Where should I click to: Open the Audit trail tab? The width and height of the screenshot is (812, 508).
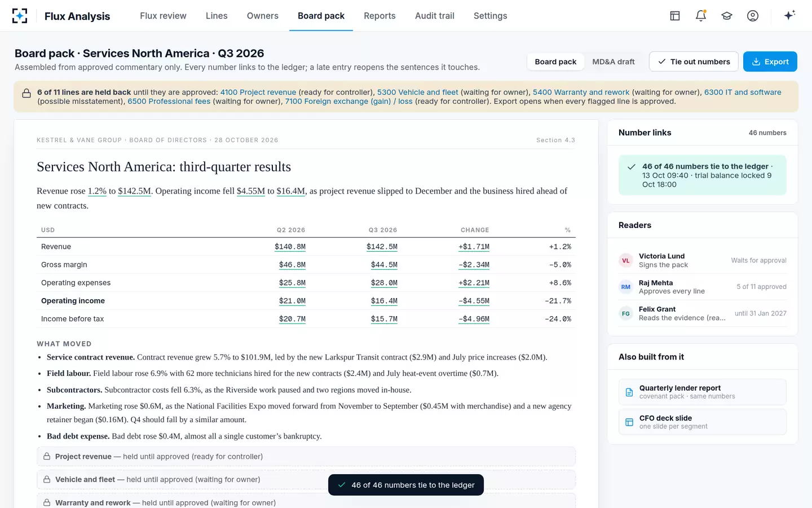click(435, 16)
